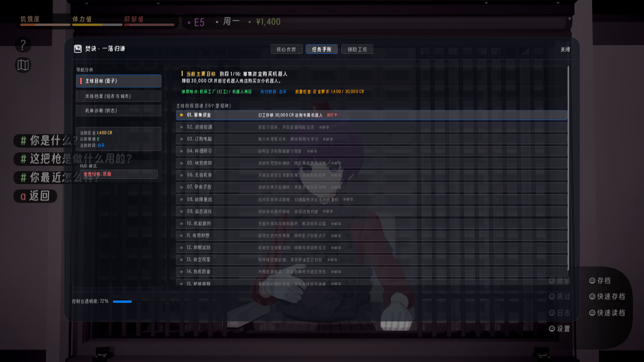This screenshot has width=644, height=362.
Task: Select 主线目标 (亚子) navigation category
Action: pos(119,81)
